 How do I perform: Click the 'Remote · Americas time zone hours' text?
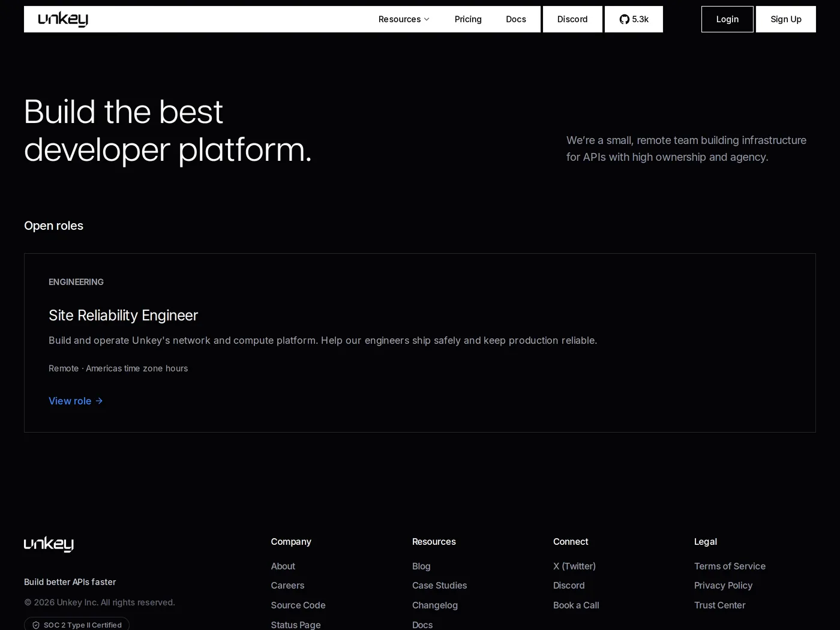tap(118, 368)
